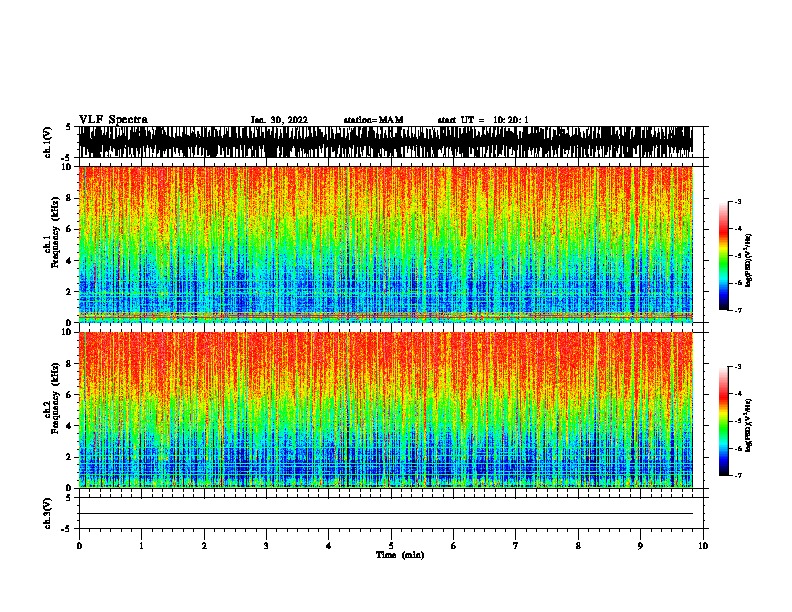Click the '5' tick on time axis
792x612 pixels.
pyautogui.click(x=391, y=546)
